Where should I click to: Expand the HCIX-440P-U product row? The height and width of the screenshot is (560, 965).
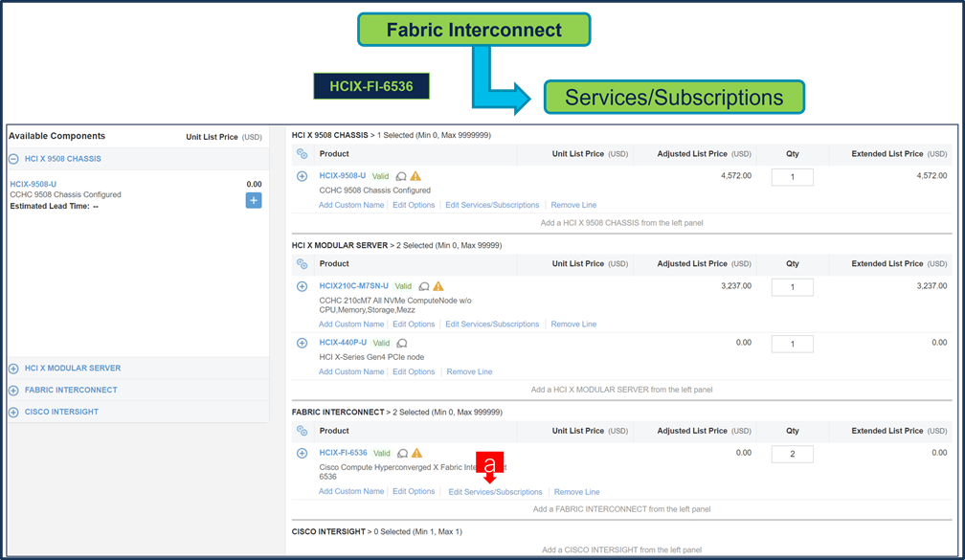click(303, 343)
